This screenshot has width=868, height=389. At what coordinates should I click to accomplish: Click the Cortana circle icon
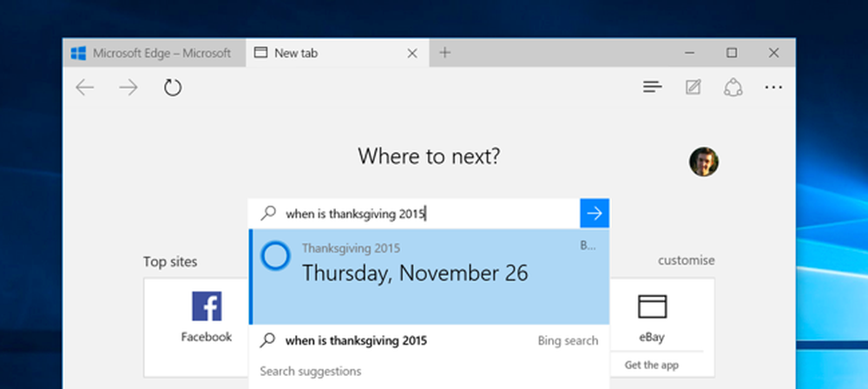[x=275, y=256]
